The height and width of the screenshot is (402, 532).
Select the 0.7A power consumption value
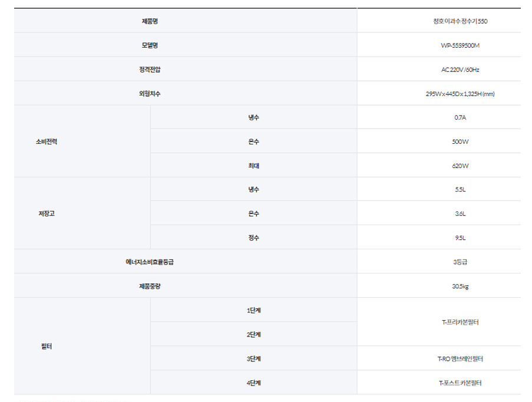pos(460,118)
